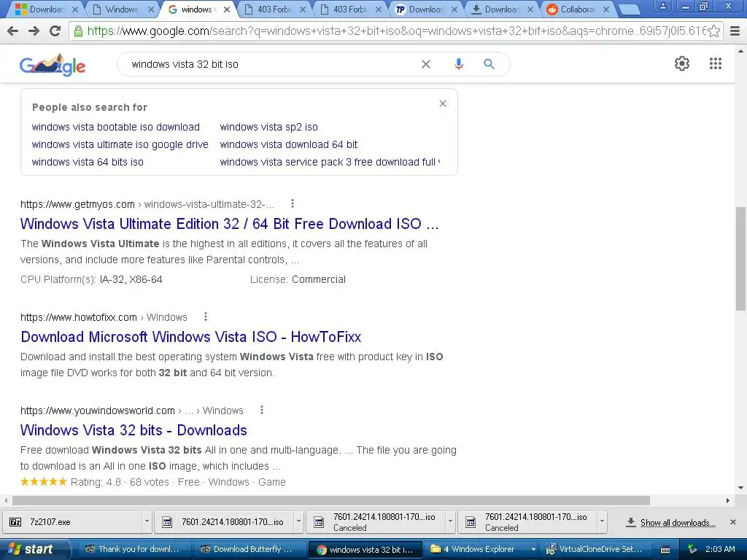Click the horizontal scrollbar right arrow

727,500
